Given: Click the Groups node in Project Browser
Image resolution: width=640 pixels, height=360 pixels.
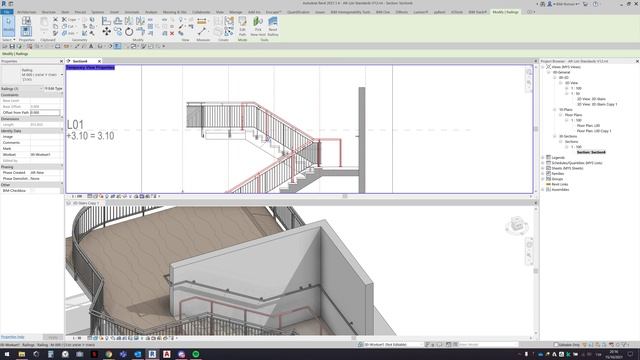Looking at the screenshot, I should pyautogui.click(x=557, y=179).
